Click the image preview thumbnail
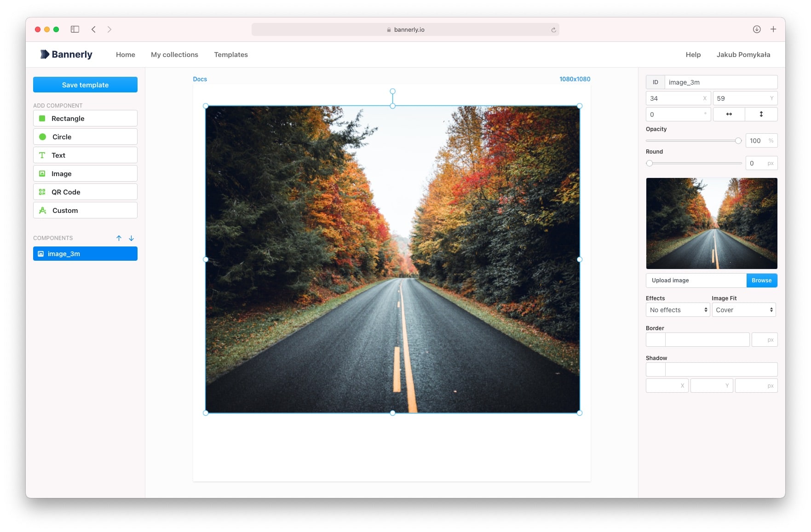The width and height of the screenshot is (811, 532). point(712,223)
